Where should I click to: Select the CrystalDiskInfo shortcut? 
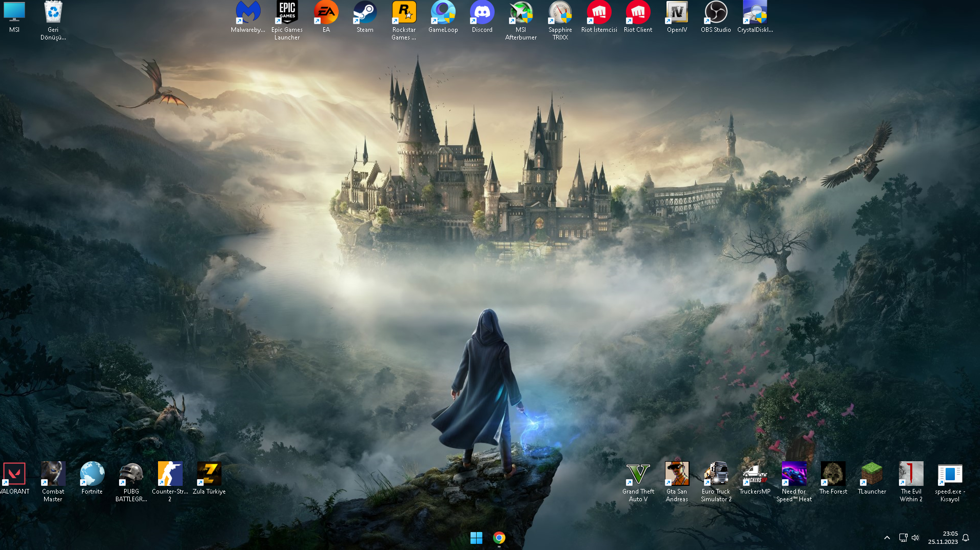pyautogui.click(x=755, y=17)
